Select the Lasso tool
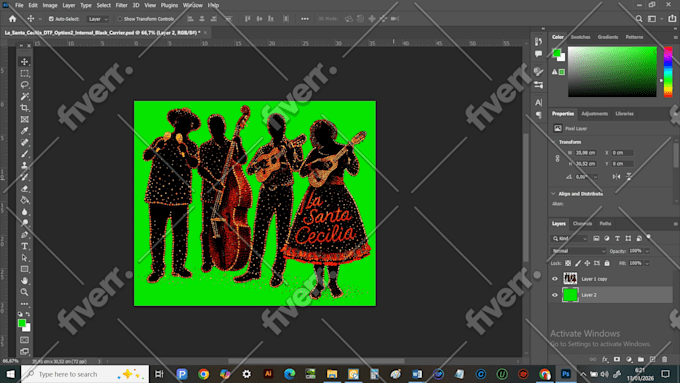This screenshot has height=383, width=680. pyautogui.click(x=24, y=85)
